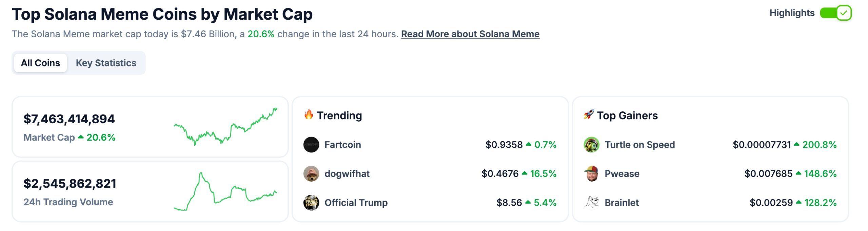This screenshot has width=868, height=231.
Task: Click the Trending fire icon
Action: (309, 115)
